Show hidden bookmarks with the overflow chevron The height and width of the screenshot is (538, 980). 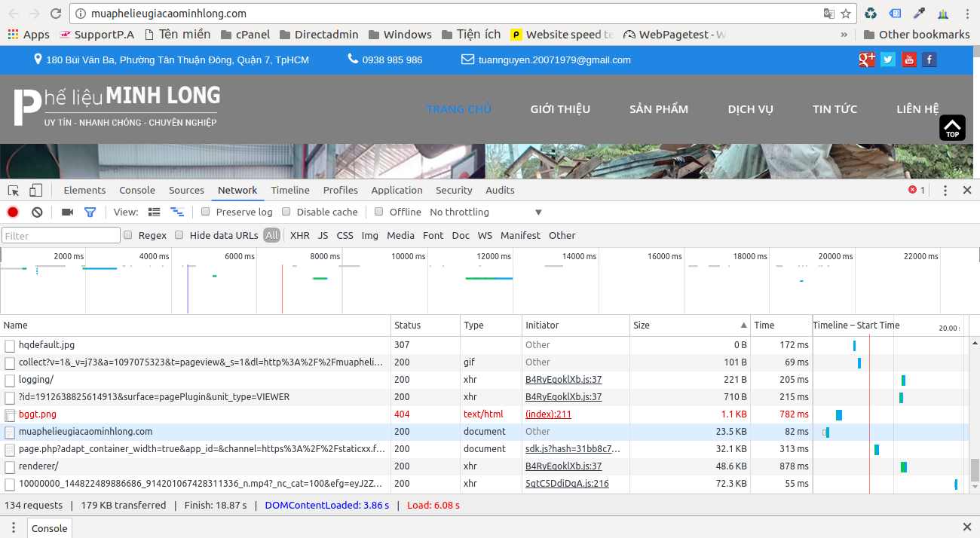(844, 35)
